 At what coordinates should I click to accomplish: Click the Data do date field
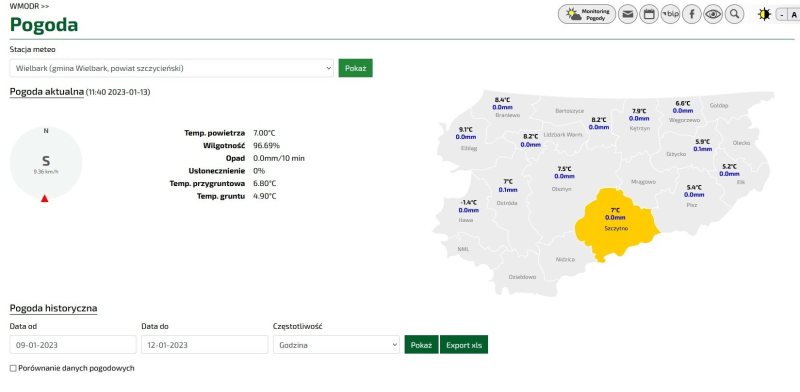[x=205, y=345]
